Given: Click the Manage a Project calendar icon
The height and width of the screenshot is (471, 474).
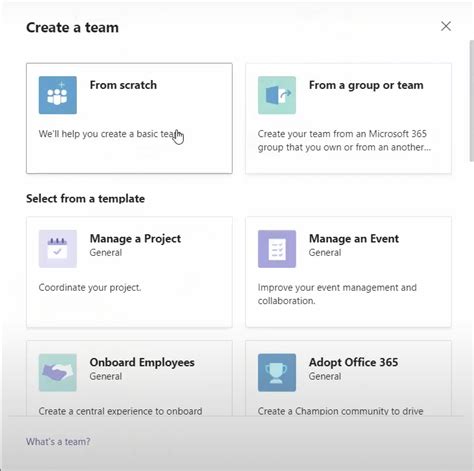Looking at the screenshot, I should point(58,249).
